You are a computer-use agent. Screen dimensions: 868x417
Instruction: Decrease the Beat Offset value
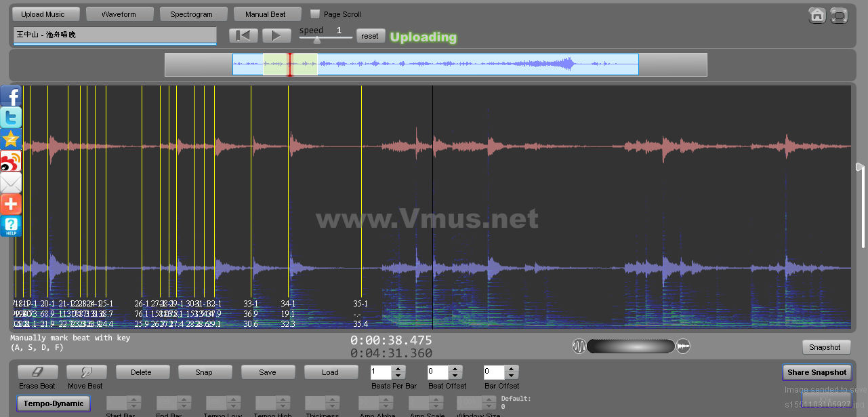(455, 376)
